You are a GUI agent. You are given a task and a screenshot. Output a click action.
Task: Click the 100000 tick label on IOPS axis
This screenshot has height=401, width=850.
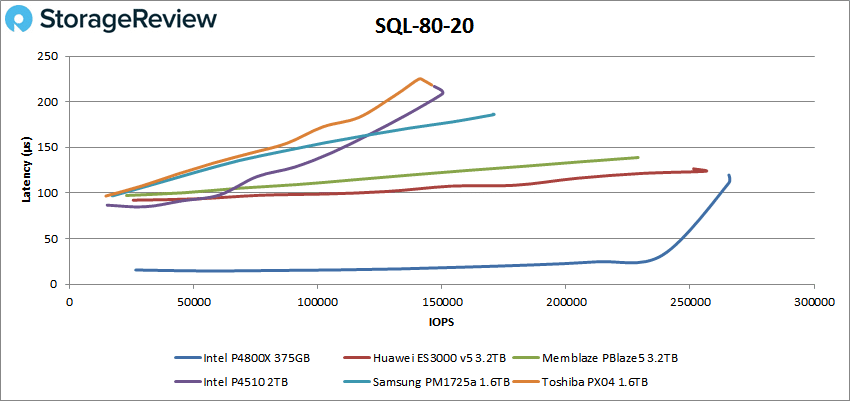(318, 302)
